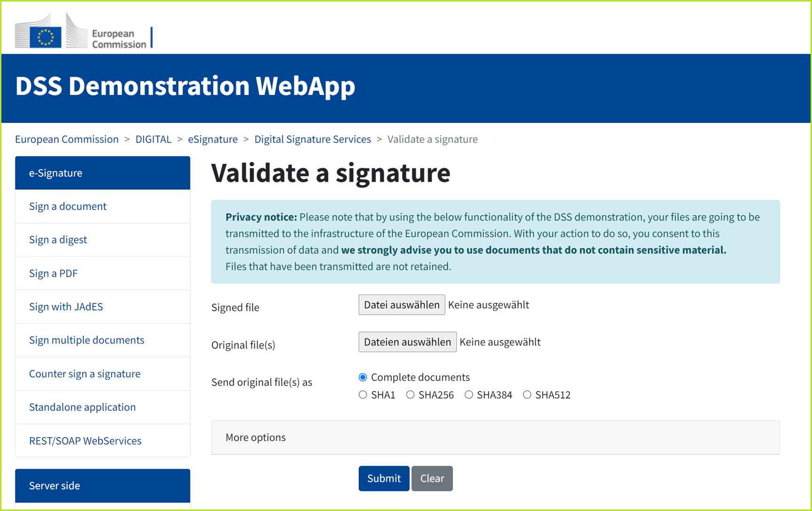Open the Sign a document page
This screenshot has height=511, width=812.
[68, 206]
